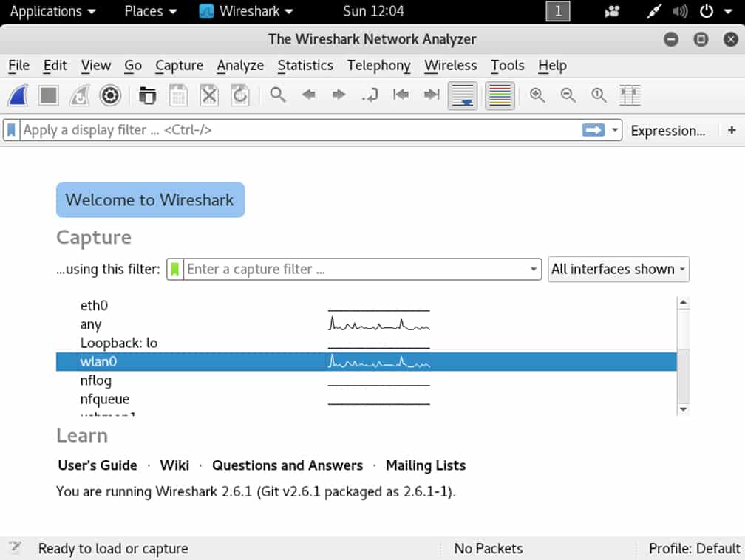Open the system power menu icon
The image size is (745, 560).
(x=707, y=11)
